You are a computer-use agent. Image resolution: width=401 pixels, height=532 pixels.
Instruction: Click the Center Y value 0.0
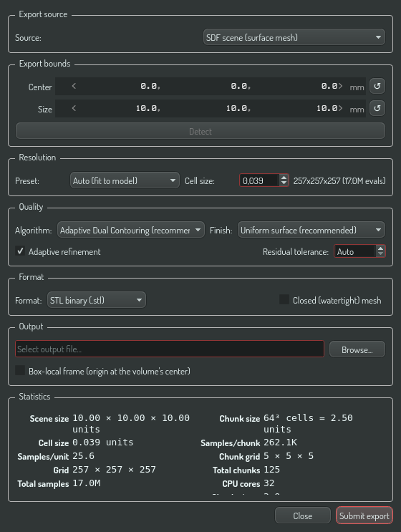pos(241,86)
